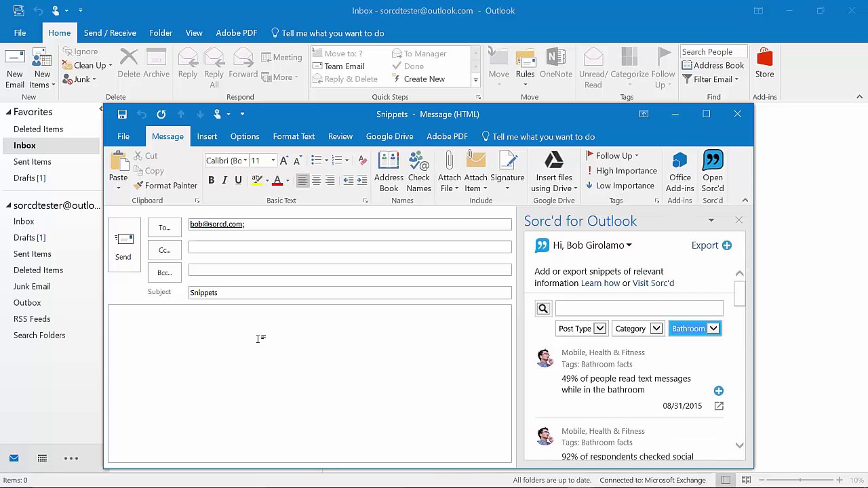Open Attach File menu
The width and height of the screenshot is (868, 488).
[x=449, y=172]
